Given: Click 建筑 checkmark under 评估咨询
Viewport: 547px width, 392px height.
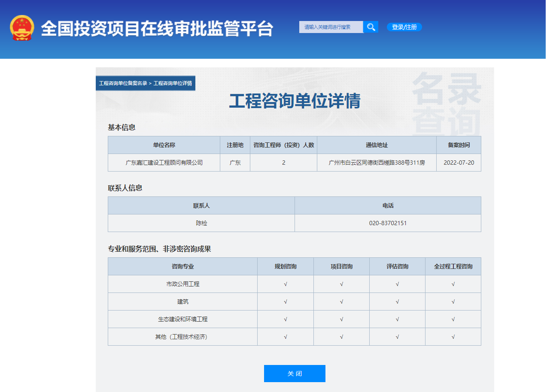Looking at the screenshot, I should [x=398, y=302].
